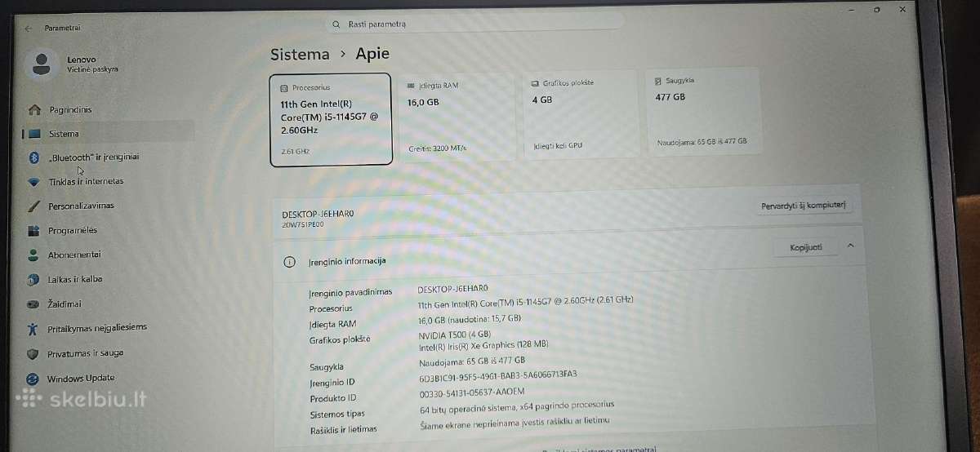Open Žaidimai section label
The image size is (980, 452).
point(65,304)
